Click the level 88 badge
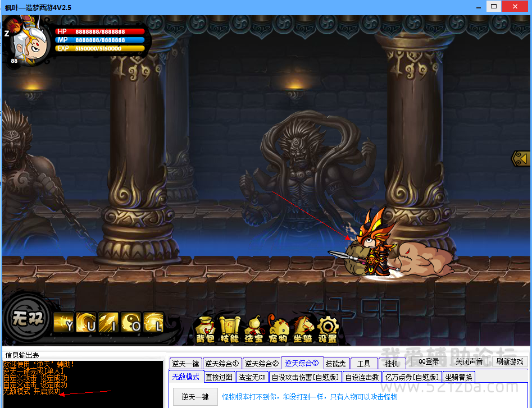 14,61
